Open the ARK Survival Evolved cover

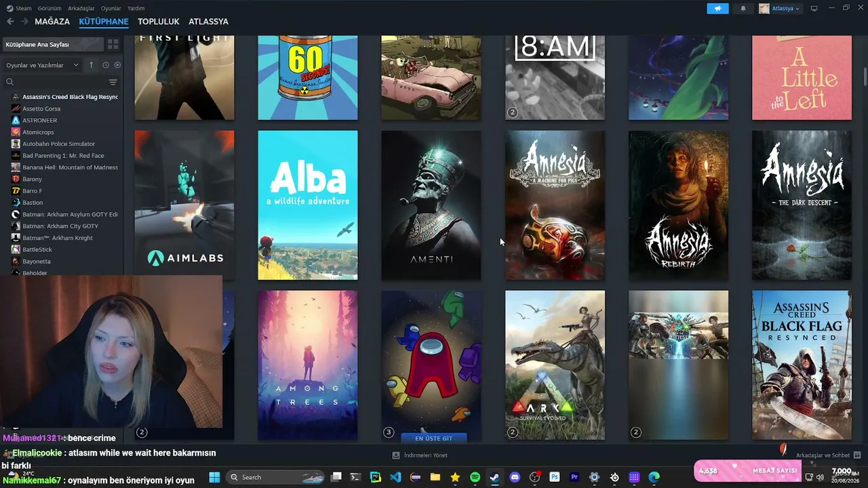(555, 365)
